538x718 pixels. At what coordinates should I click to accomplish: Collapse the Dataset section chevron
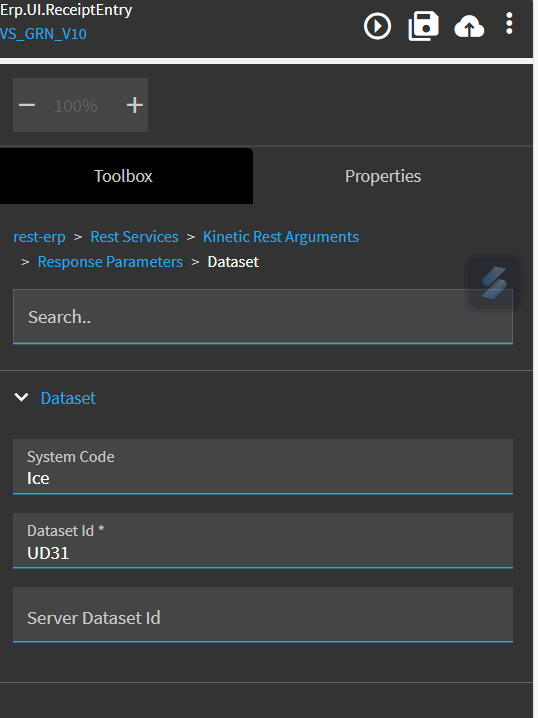point(22,397)
